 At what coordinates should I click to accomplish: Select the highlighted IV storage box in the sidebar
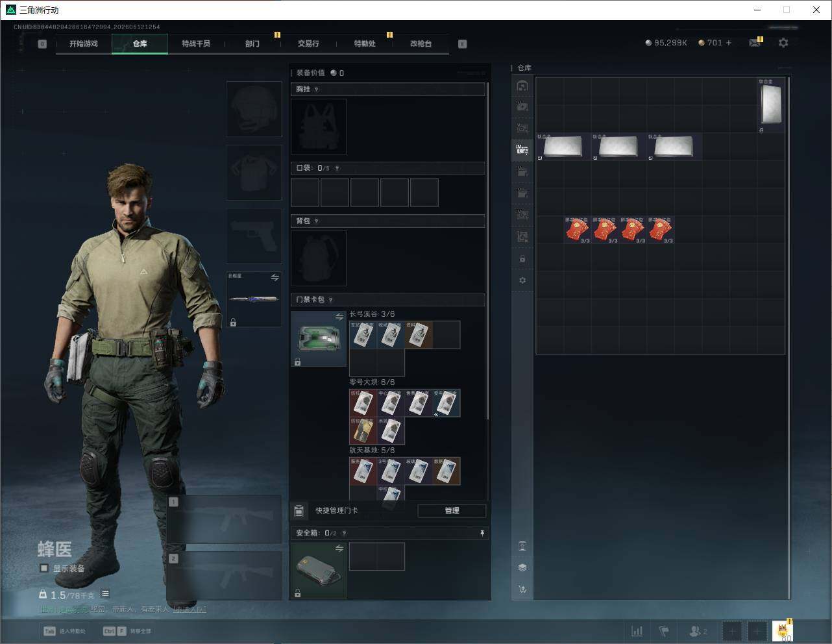(x=522, y=149)
